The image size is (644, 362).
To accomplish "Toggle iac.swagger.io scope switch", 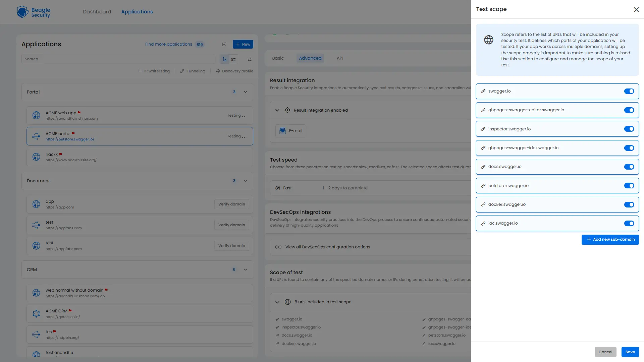I will pos(629,224).
